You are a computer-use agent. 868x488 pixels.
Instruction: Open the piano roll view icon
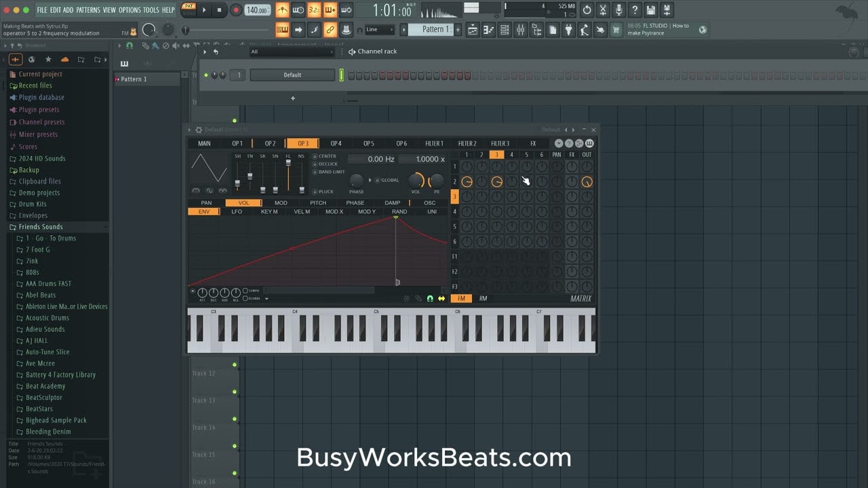(488, 30)
